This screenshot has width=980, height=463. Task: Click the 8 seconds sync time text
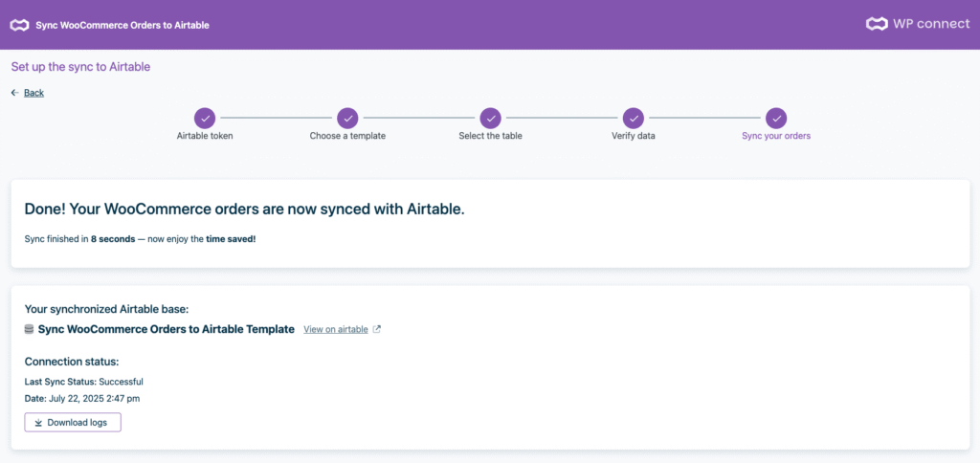(x=113, y=239)
